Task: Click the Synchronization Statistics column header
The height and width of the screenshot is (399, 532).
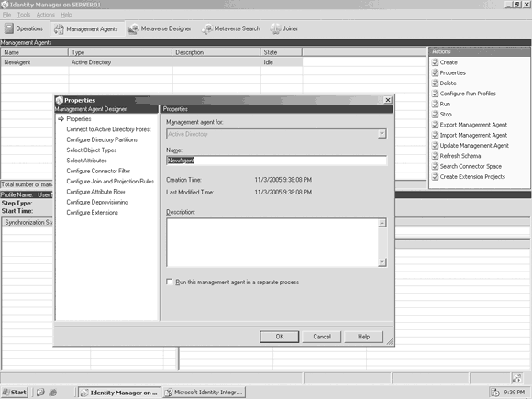Action: [x=28, y=222]
